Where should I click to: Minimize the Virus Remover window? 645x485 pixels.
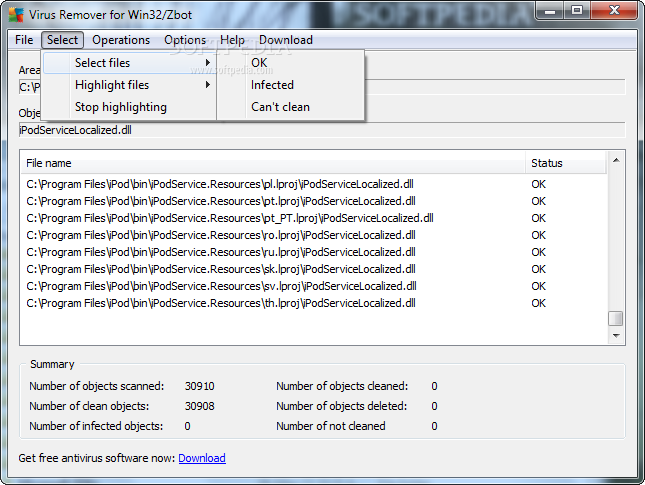[550, 10]
